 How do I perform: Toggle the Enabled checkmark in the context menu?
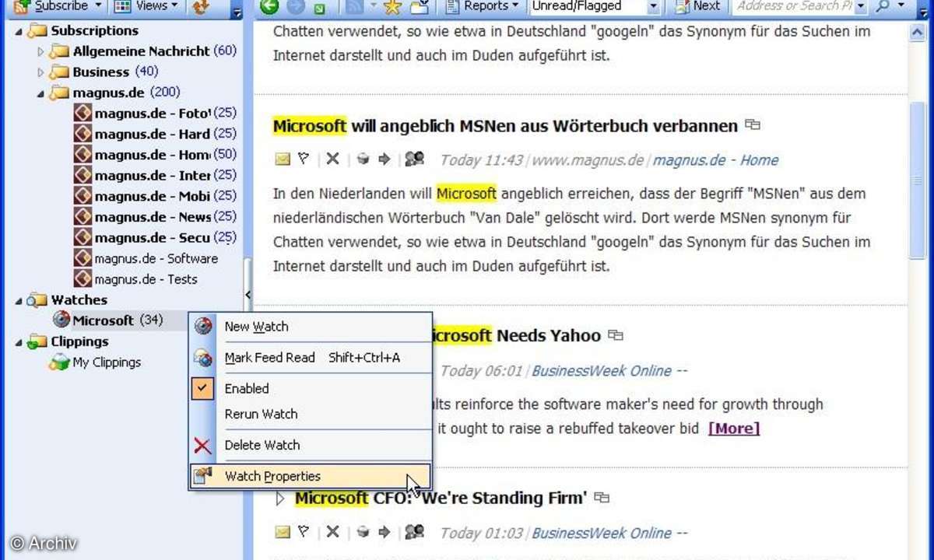202,389
